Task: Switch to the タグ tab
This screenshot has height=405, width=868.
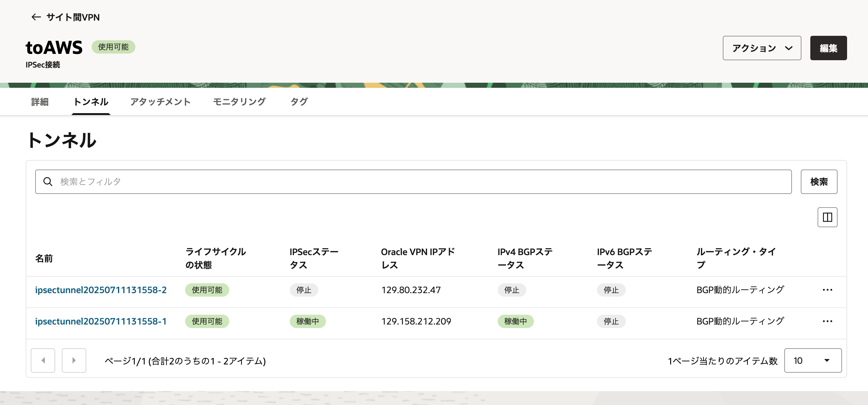Action: tap(299, 102)
